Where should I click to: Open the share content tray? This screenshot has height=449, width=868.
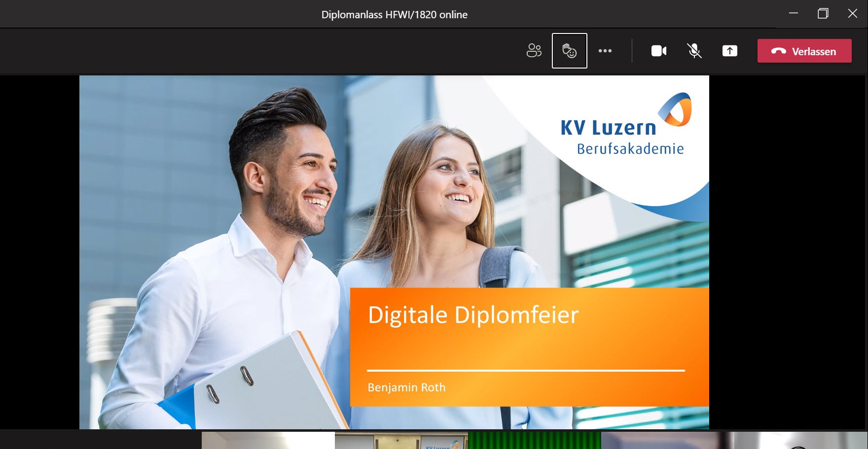tap(730, 51)
